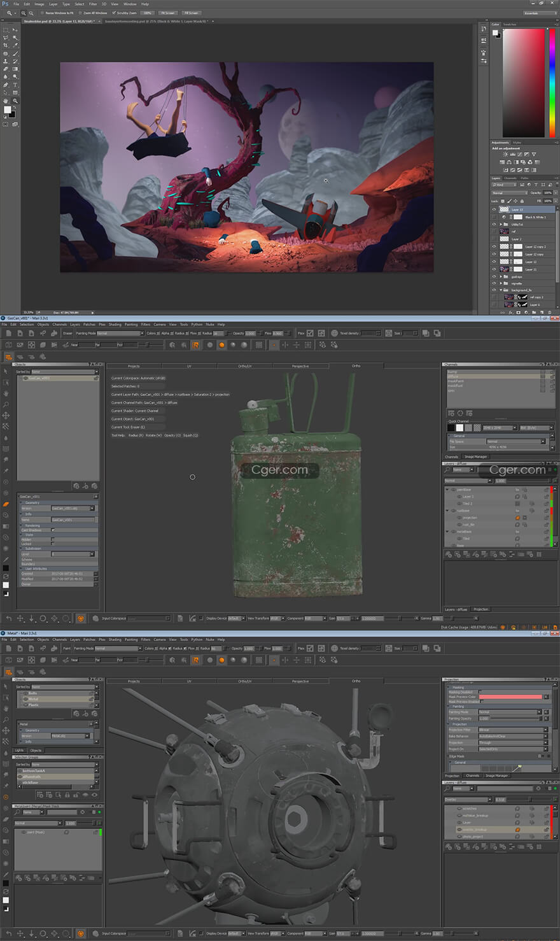This screenshot has width=560, height=941.
Task: Show the Black & White 1 layer in Photoshop
Action: click(x=494, y=217)
